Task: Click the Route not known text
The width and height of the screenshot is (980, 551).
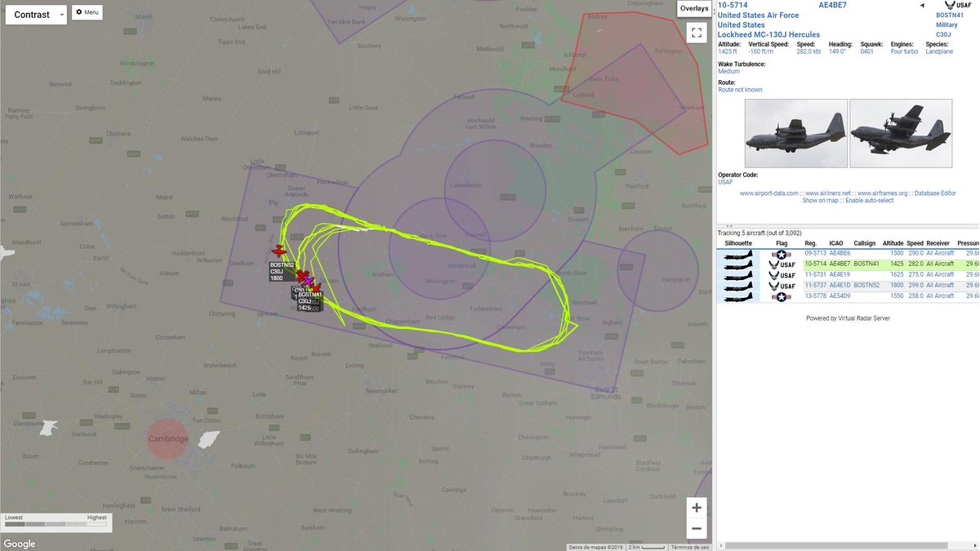Action: tap(740, 90)
